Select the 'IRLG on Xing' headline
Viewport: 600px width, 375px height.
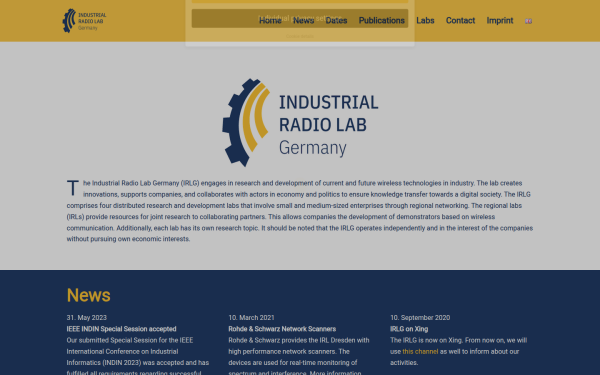(x=409, y=329)
